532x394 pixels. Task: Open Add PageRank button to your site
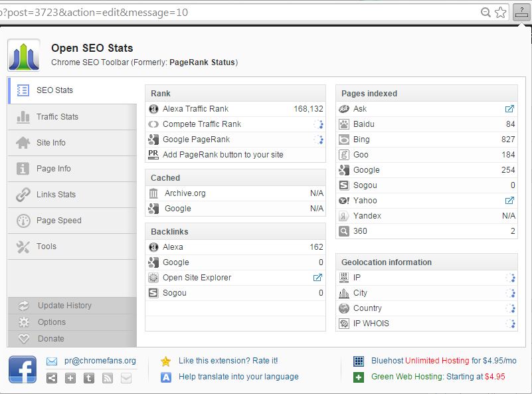pyautogui.click(x=223, y=155)
